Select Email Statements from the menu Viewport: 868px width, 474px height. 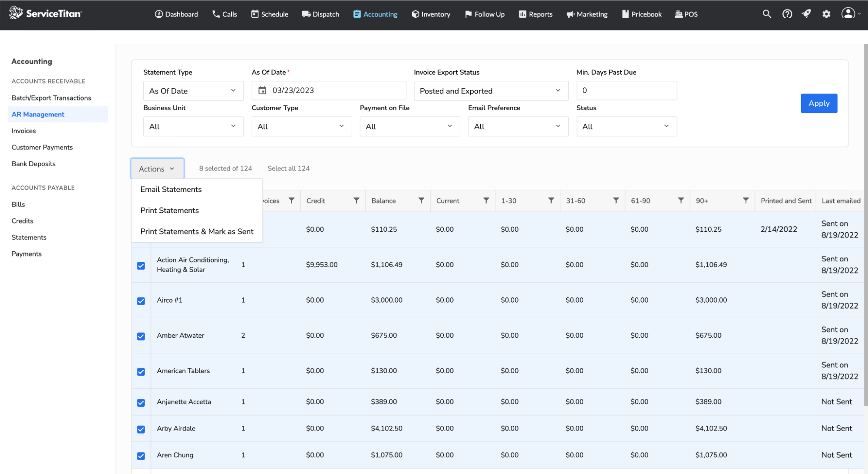pyautogui.click(x=171, y=189)
